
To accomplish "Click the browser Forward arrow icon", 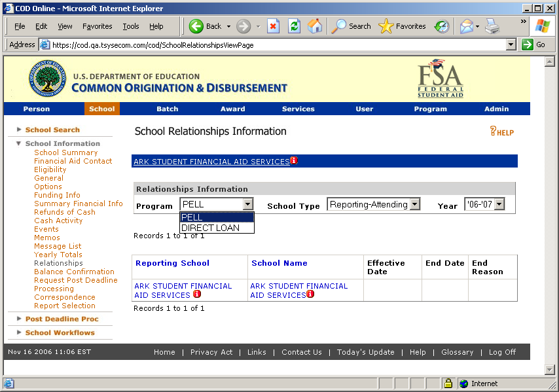I will point(243,26).
